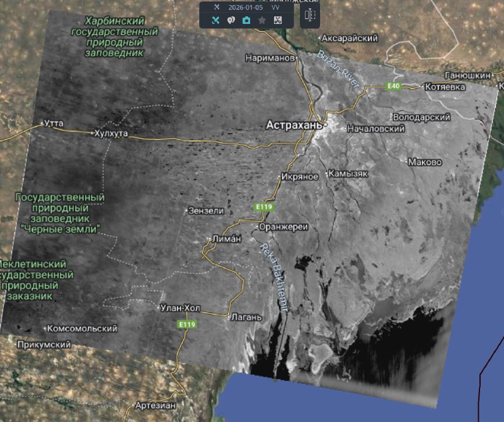Image resolution: width=504 pixels, height=422 pixels.
Task: Select the Астрахань city label
Action: pyautogui.click(x=294, y=125)
